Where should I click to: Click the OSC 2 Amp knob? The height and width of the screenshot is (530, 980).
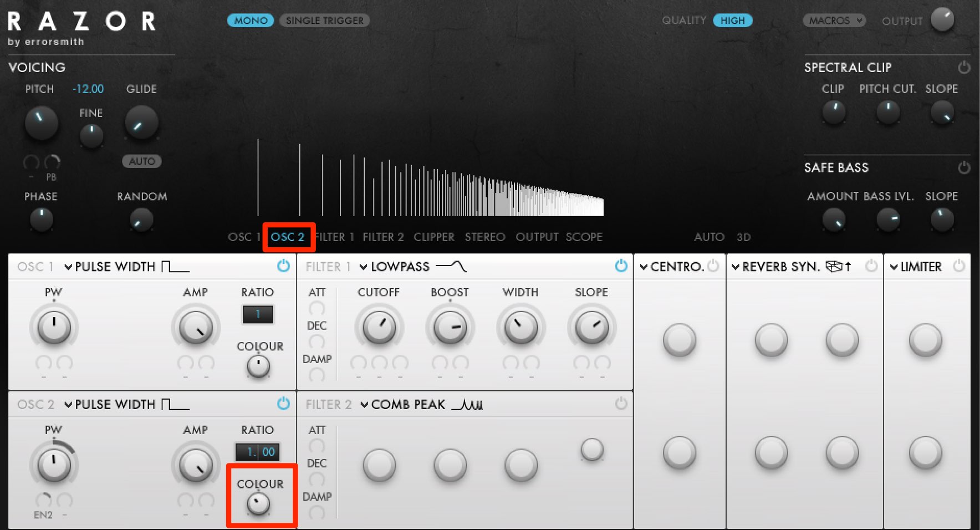coord(196,465)
